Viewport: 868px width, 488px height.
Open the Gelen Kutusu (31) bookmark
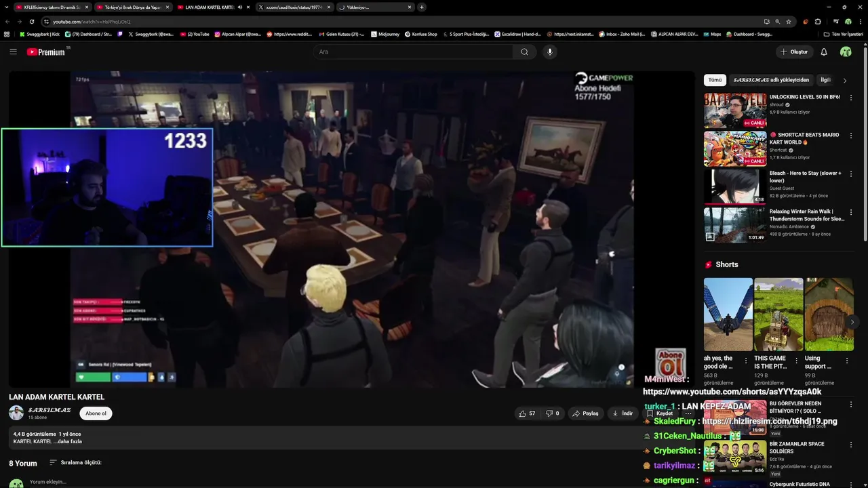click(x=342, y=34)
